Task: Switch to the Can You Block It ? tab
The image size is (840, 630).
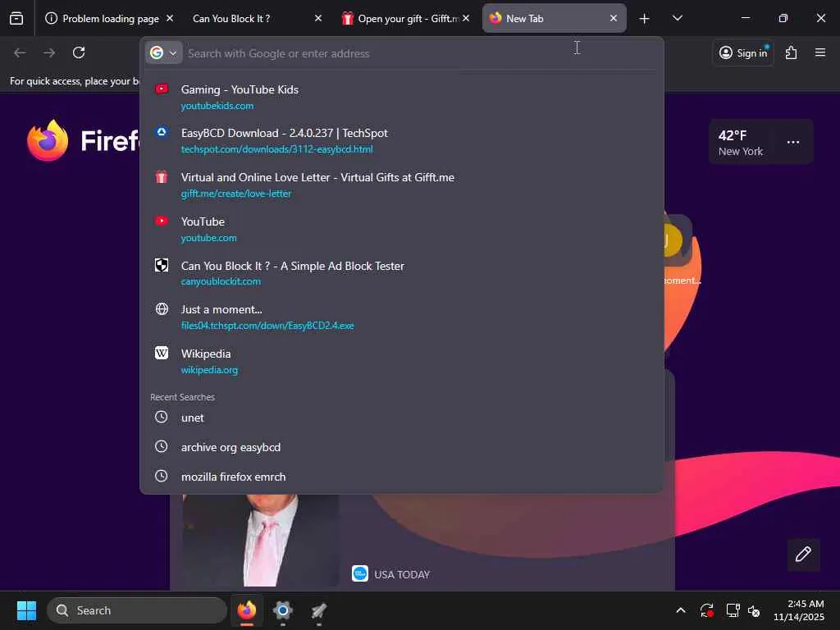Action: click(x=256, y=18)
